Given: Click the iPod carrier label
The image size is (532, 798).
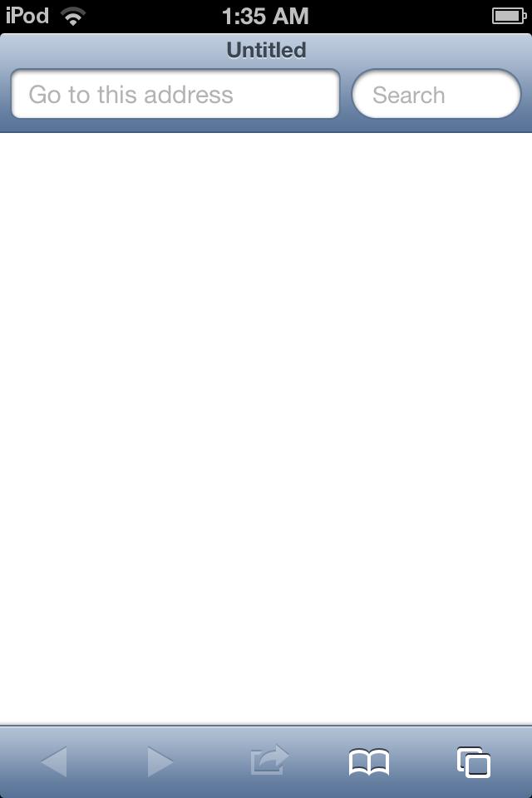Looking at the screenshot, I should tap(27, 17).
